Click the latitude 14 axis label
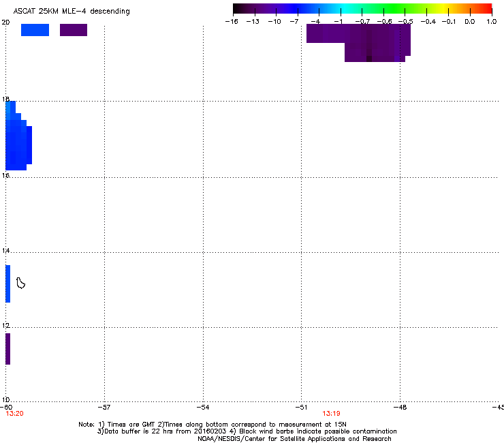The height and width of the screenshot is (443, 504). point(5,251)
